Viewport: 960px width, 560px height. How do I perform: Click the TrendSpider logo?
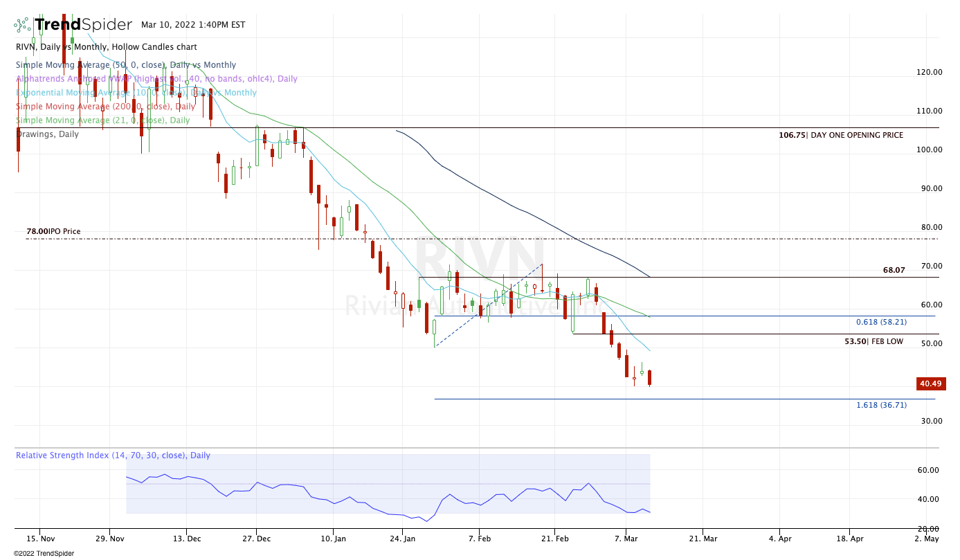coord(73,25)
